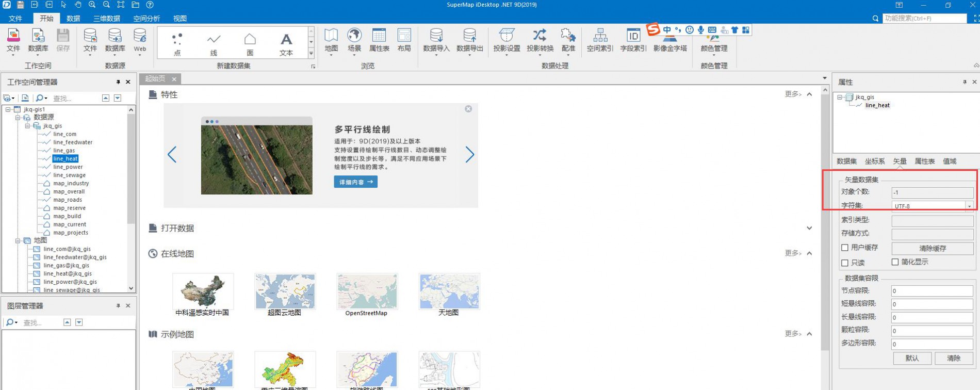Click the 保存 save icon

tap(63, 40)
